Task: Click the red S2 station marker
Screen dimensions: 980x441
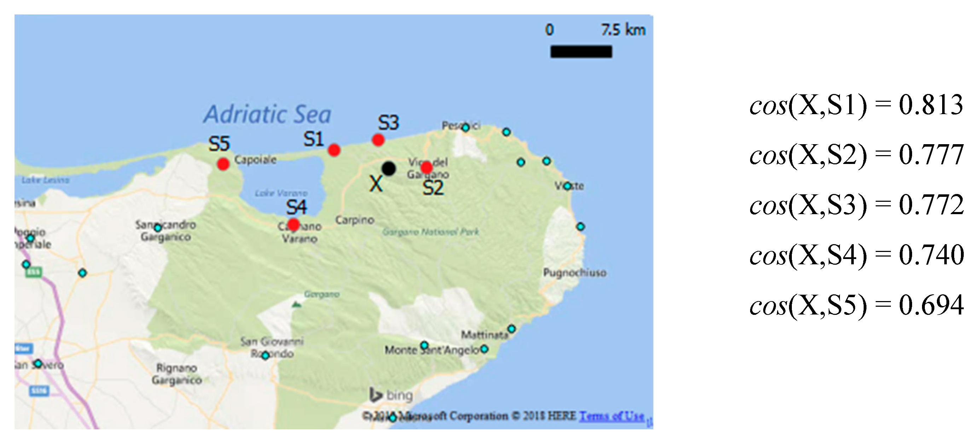Action: (x=427, y=167)
